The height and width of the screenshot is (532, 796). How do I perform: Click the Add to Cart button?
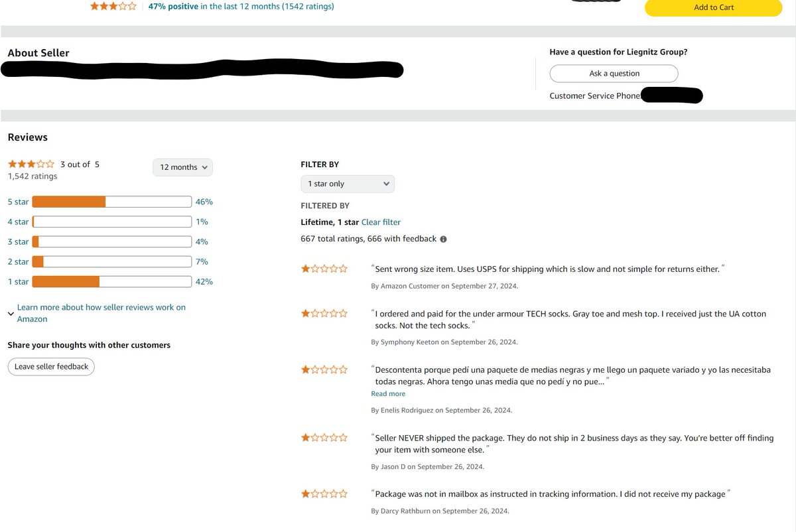coord(714,7)
